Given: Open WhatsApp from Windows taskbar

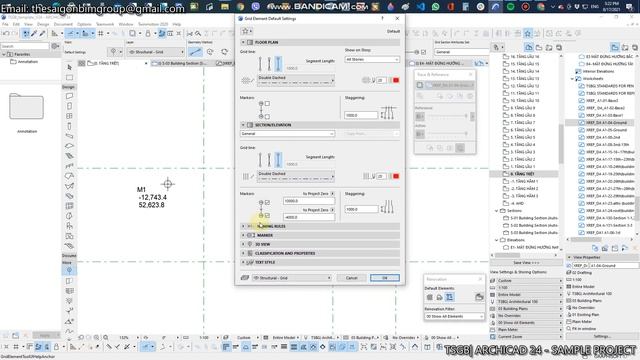Looking at the screenshot, I should click(x=436, y=7).
